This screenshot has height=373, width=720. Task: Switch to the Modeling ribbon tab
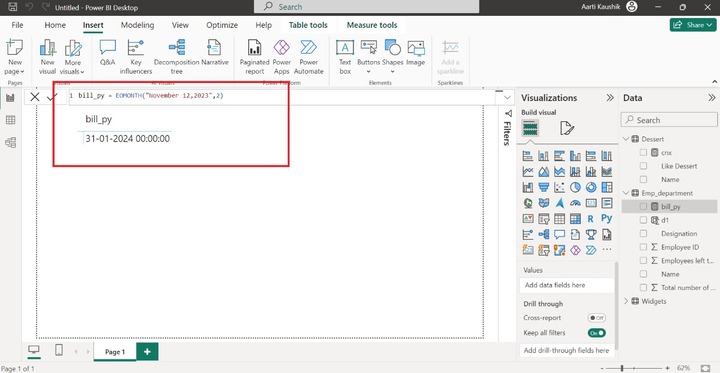[137, 25]
